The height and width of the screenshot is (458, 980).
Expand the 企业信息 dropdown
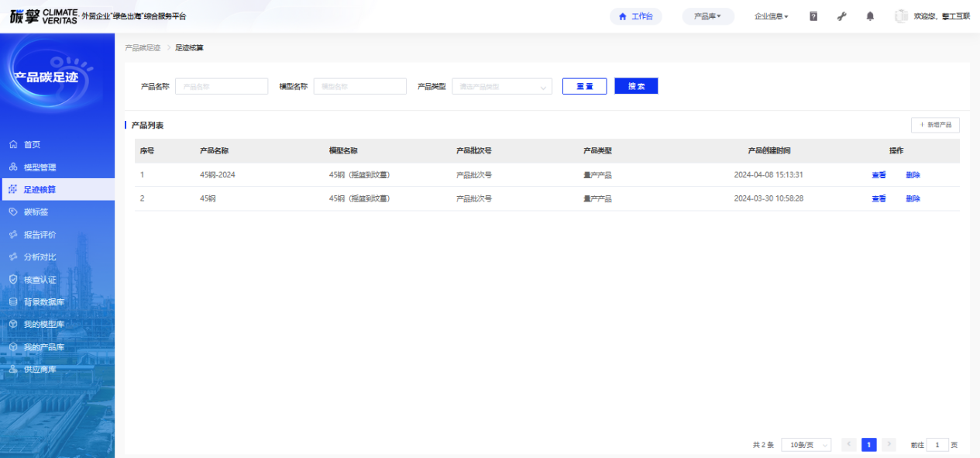click(771, 16)
